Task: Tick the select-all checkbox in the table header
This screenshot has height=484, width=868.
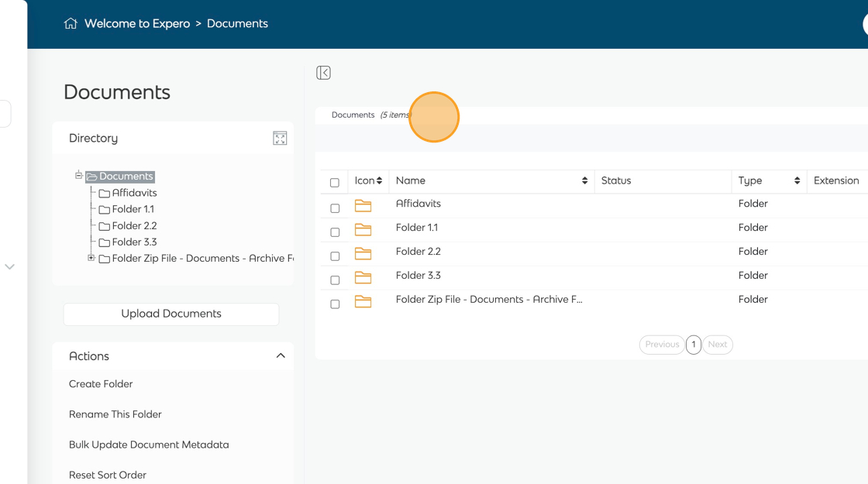Action: coord(335,183)
